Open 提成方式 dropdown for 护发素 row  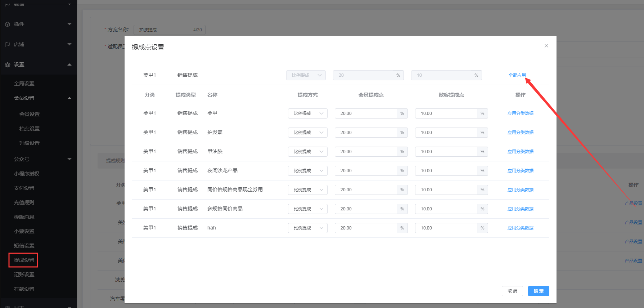pos(307,133)
